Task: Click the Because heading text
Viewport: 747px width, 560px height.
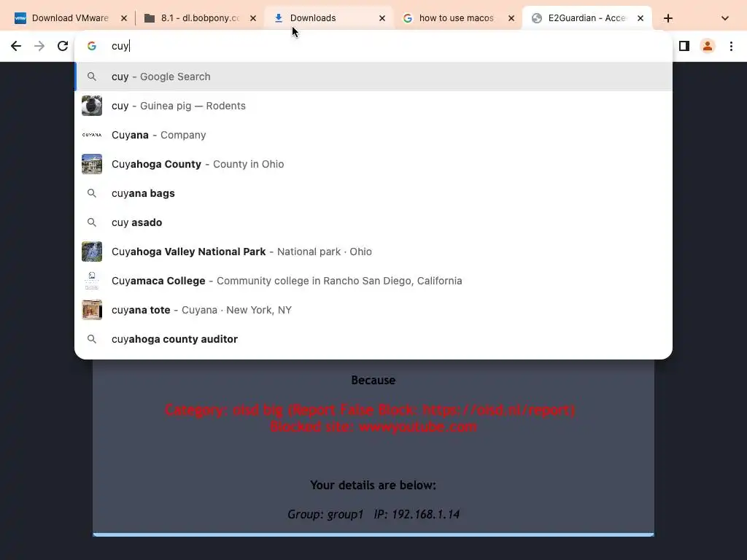Action: pos(373,380)
